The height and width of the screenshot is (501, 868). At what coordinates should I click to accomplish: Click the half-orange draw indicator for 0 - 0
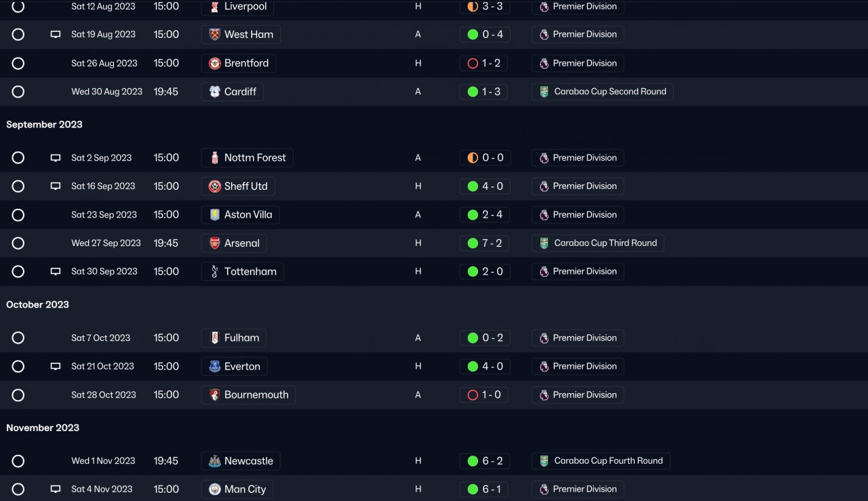coord(473,158)
